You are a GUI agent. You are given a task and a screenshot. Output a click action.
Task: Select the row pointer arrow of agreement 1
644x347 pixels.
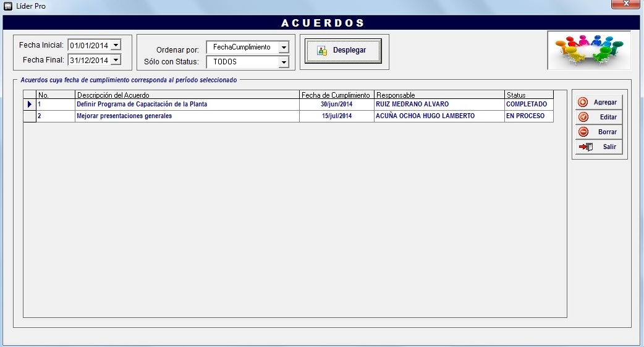point(30,105)
